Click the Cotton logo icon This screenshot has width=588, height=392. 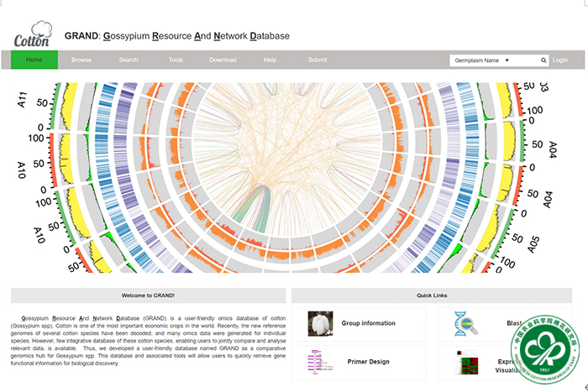pyautogui.click(x=33, y=32)
